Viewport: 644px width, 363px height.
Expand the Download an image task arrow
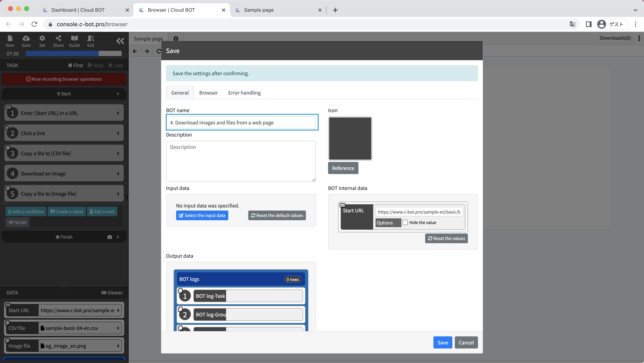118,174
